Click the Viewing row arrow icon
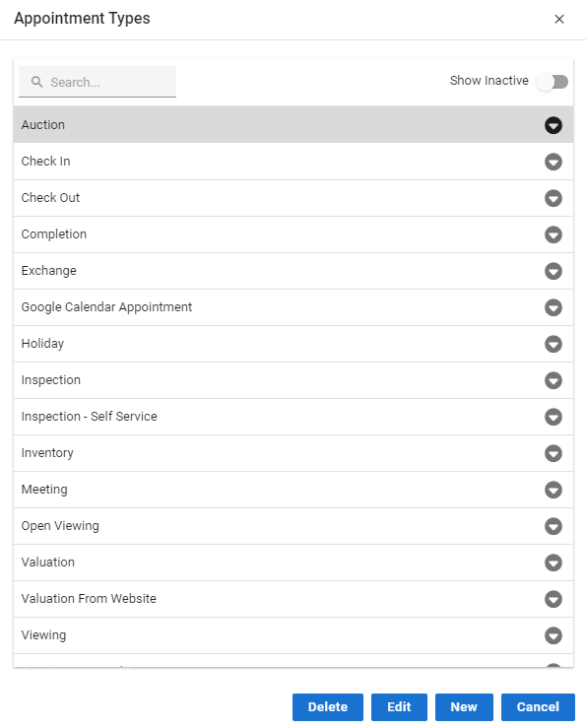The width and height of the screenshot is (586, 728). [553, 635]
